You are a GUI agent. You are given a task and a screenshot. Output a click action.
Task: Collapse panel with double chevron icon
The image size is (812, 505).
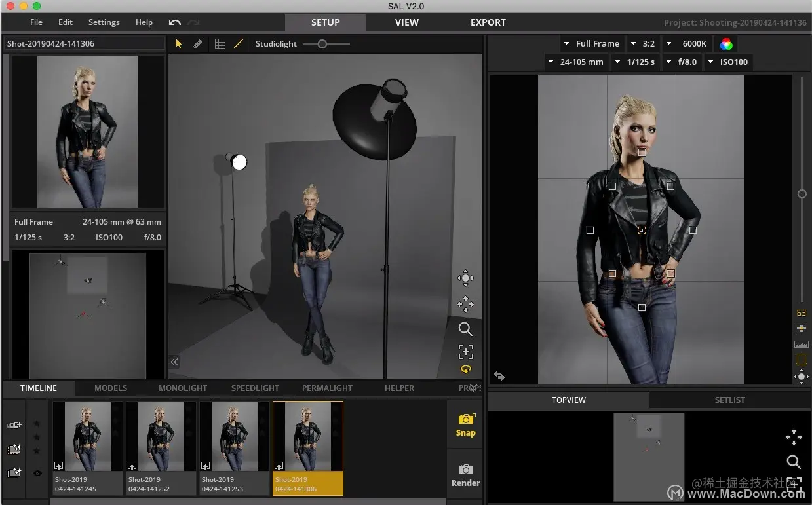[x=174, y=362]
